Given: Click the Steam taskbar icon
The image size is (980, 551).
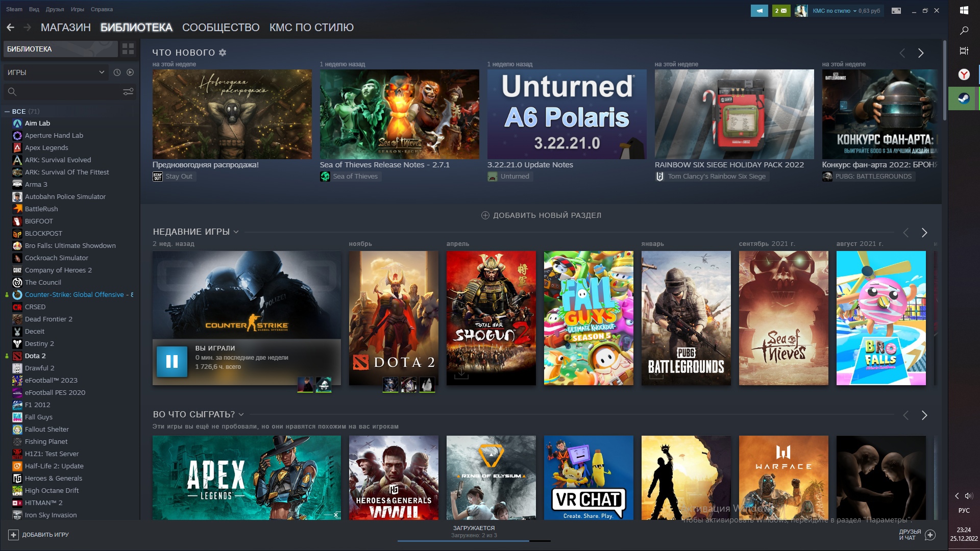Looking at the screenshot, I should tap(964, 98).
